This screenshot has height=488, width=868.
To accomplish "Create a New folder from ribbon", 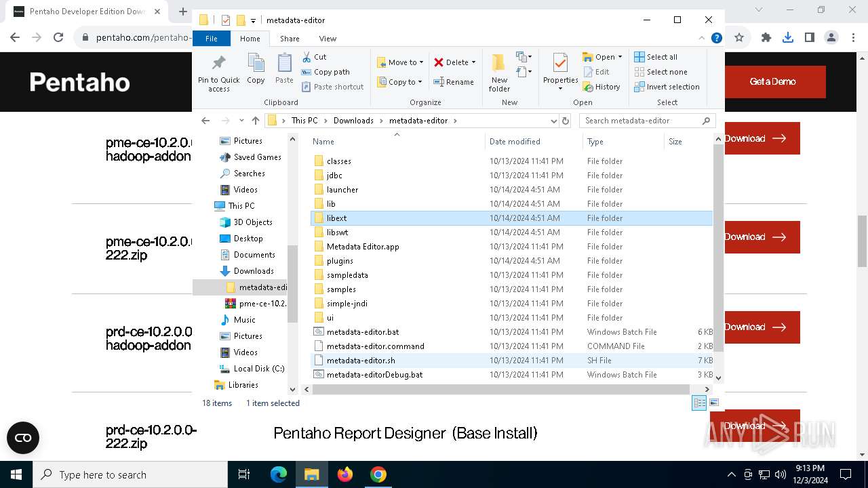I will point(499,73).
